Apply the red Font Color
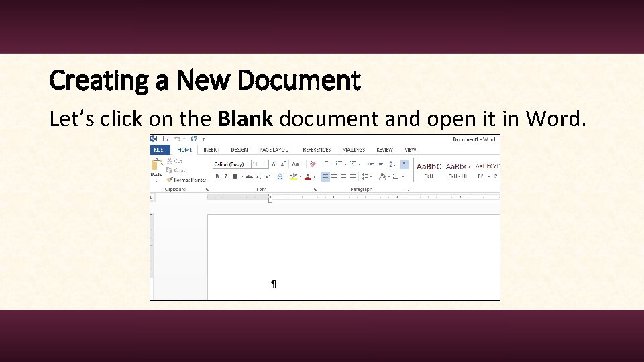This screenshot has height=362, width=644. pos(307,177)
